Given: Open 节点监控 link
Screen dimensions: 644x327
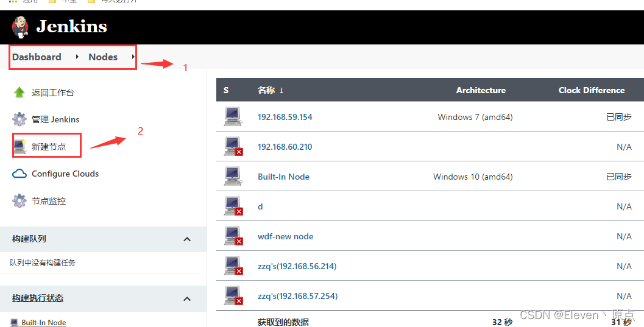Looking at the screenshot, I should point(49,201).
